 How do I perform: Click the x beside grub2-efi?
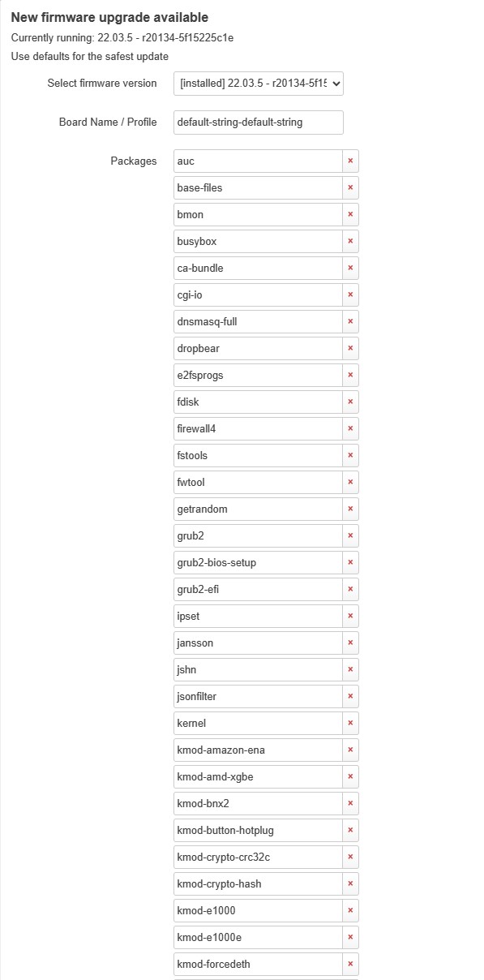(x=350, y=589)
